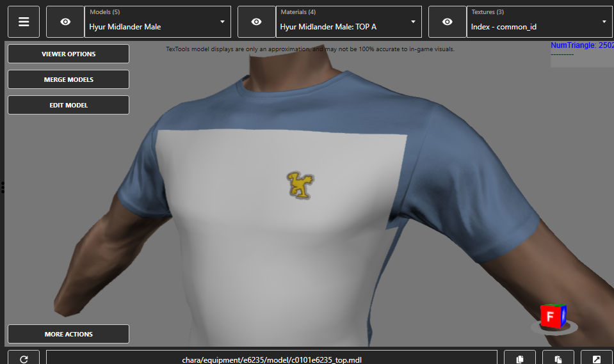Open the Models dropdown Hyur Midlander Male

click(158, 22)
